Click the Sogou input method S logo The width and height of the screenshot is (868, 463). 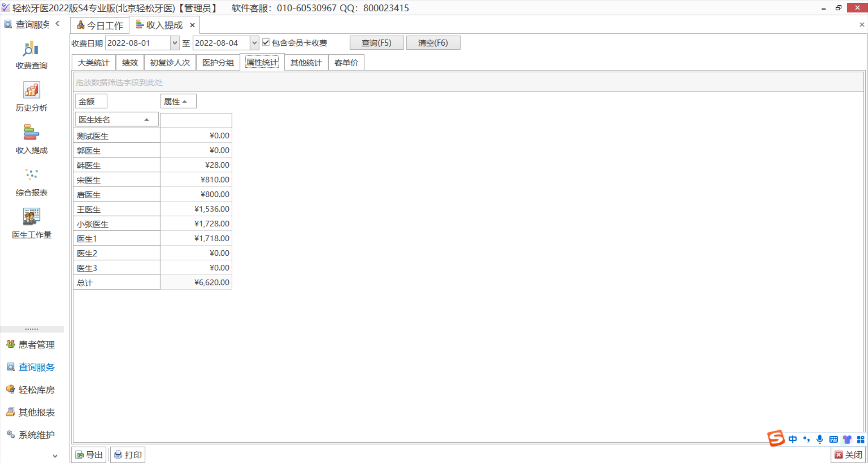pos(776,438)
